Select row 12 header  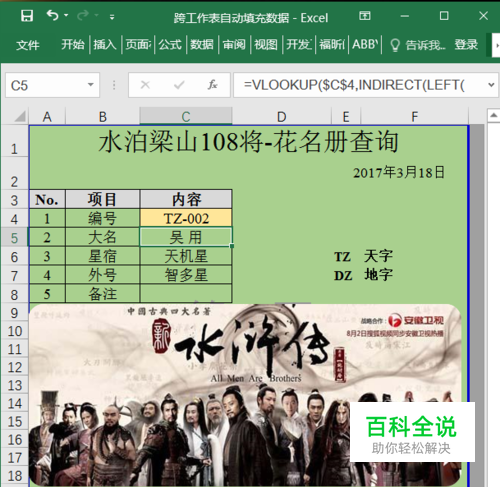tap(14, 367)
